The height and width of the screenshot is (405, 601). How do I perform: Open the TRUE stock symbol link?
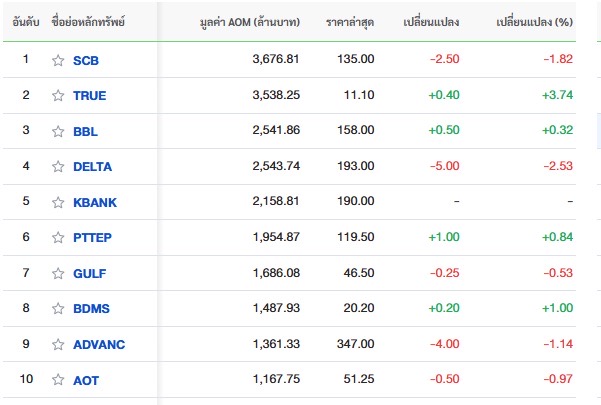tap(89, 95)
